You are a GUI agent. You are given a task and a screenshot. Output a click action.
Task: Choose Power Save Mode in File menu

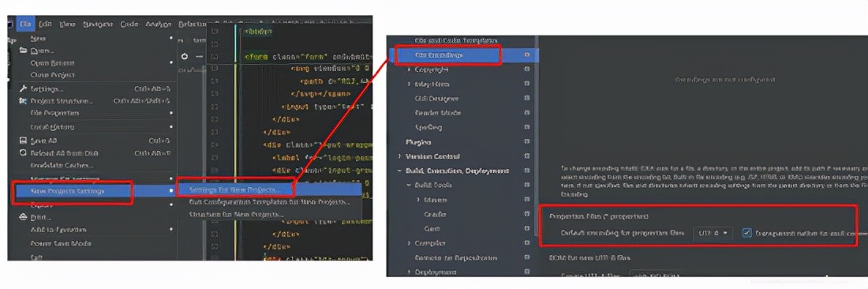[61, 243]
